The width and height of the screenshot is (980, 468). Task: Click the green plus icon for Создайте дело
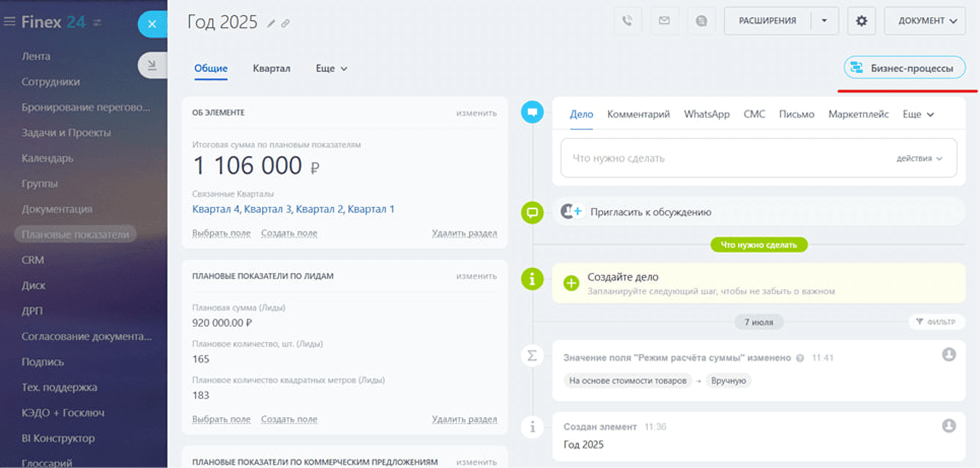[571, 283]
